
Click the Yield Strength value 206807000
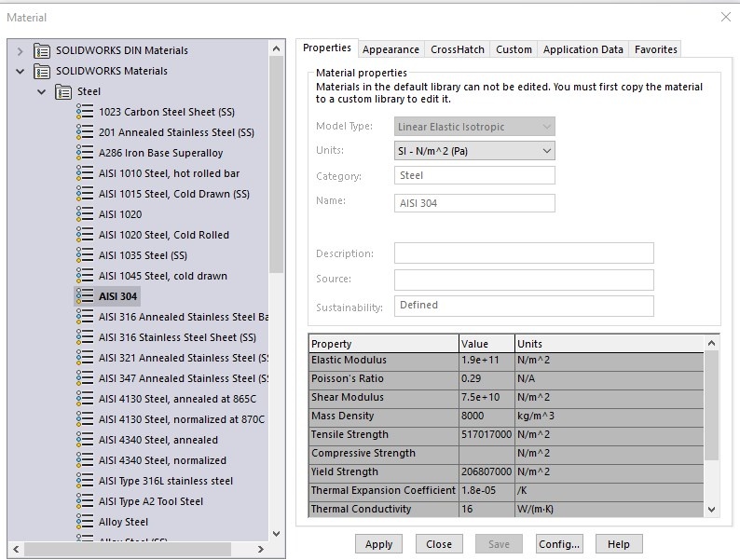click(486, 471)
